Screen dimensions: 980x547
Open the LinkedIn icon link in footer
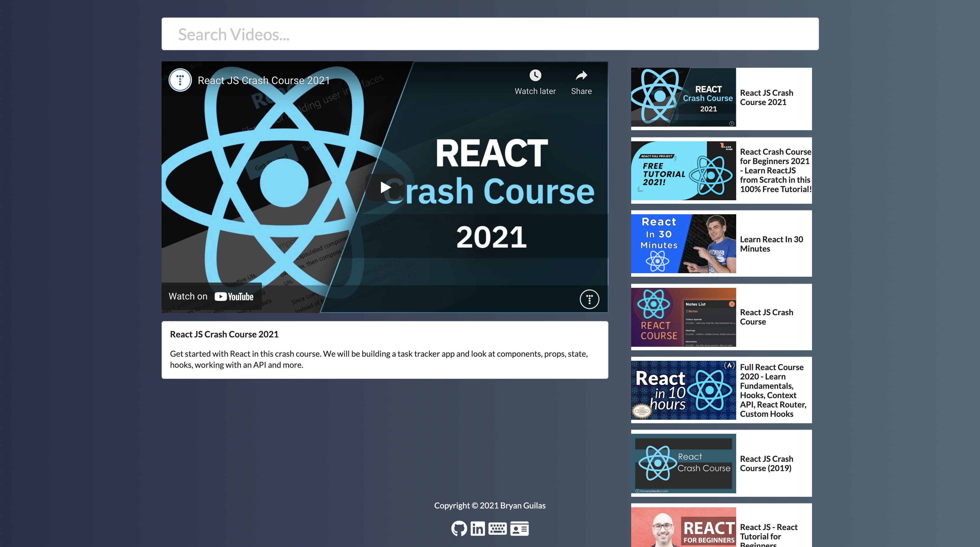478,528
